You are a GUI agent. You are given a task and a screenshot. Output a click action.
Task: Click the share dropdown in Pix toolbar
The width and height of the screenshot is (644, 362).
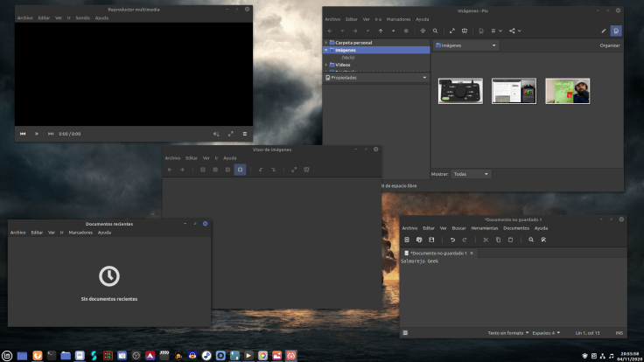pos(516,31)
